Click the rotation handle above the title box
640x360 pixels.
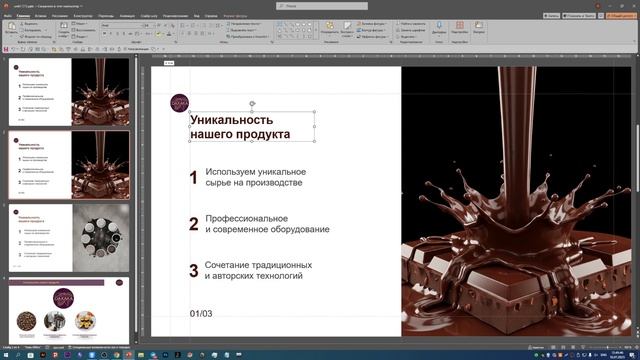[252, 104]
